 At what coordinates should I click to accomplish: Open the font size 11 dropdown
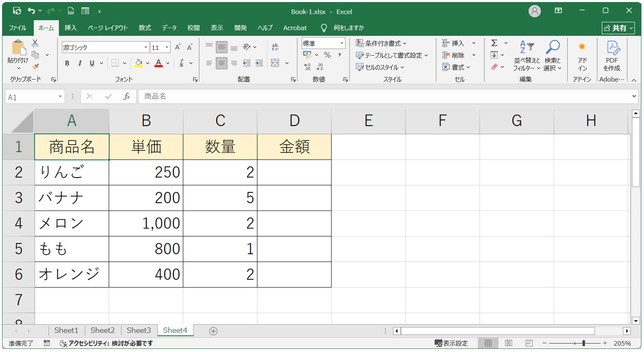(x=167, y=47)
